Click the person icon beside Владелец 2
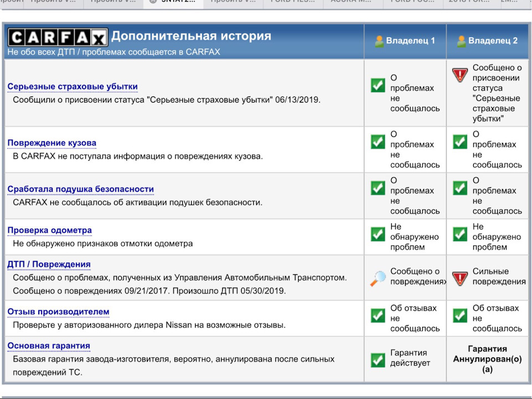Viewport: 532px width, 399px height. click(461, 42)
